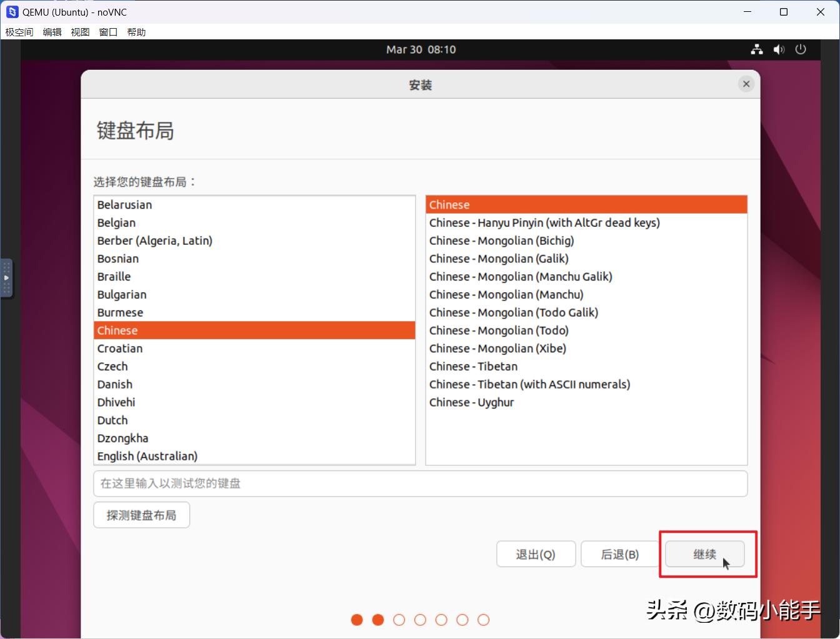This screenshot has width=840, height=639.
Task: Open the 帮助 menu
Action: 137,32
